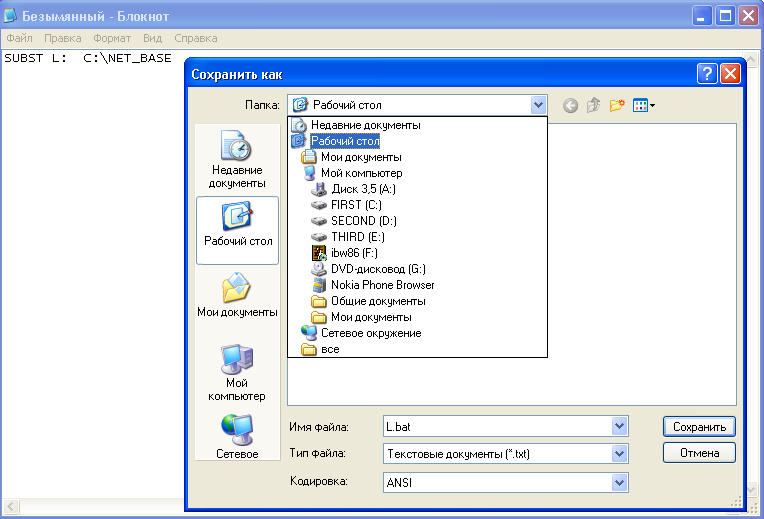This screenshot has width=764, height=519.
Task: Click the Up One Level folder icon
Action: 593,105
